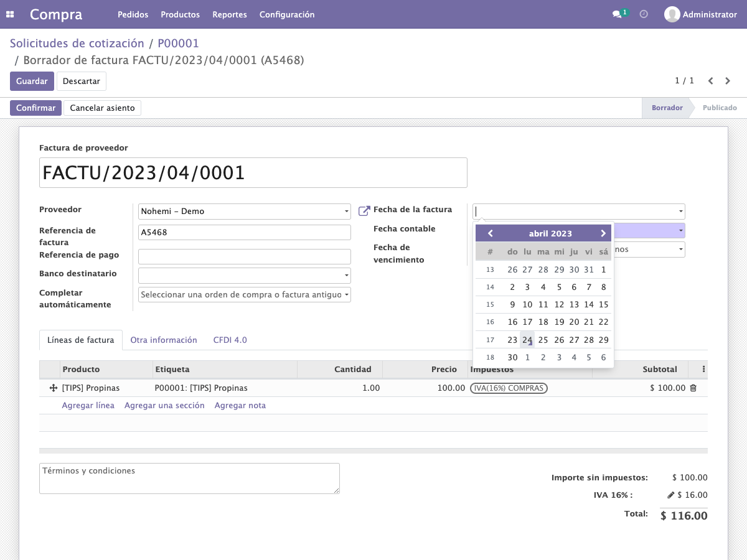Delete the Propinas invoice line
Viewport: 747px width, 560px height.
click(693, 388)
